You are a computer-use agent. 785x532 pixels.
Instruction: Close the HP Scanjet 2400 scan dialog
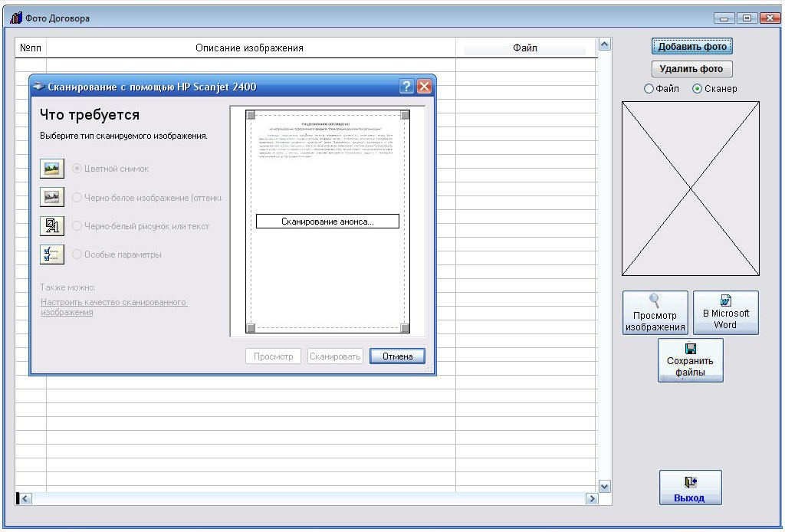point(424,87)
